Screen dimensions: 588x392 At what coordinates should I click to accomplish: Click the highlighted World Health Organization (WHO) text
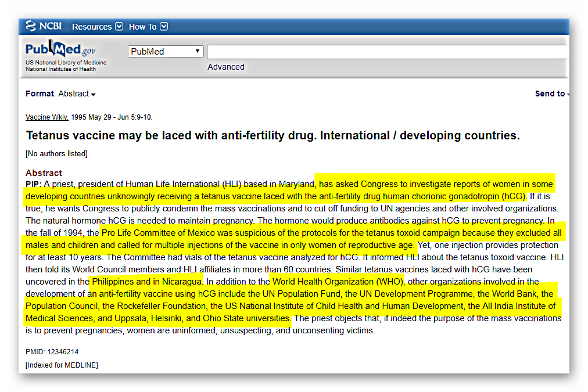click(x=338, y=282)
